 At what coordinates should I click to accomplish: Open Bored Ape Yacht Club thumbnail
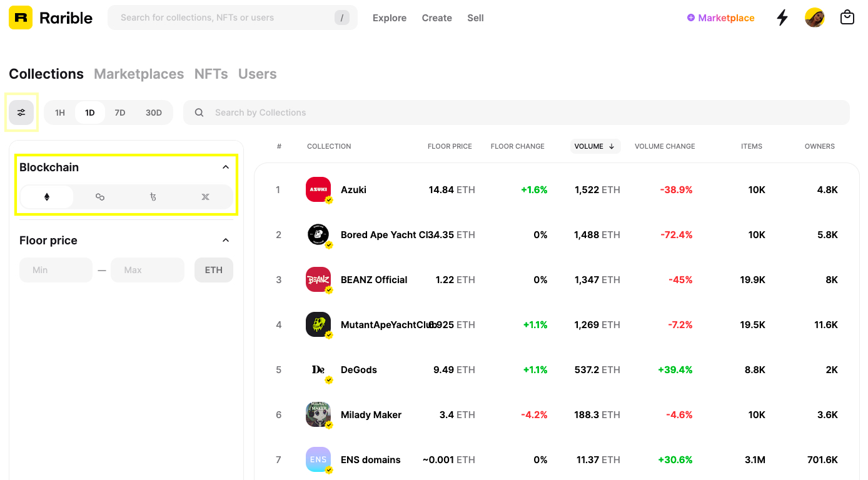click(318, 234)
